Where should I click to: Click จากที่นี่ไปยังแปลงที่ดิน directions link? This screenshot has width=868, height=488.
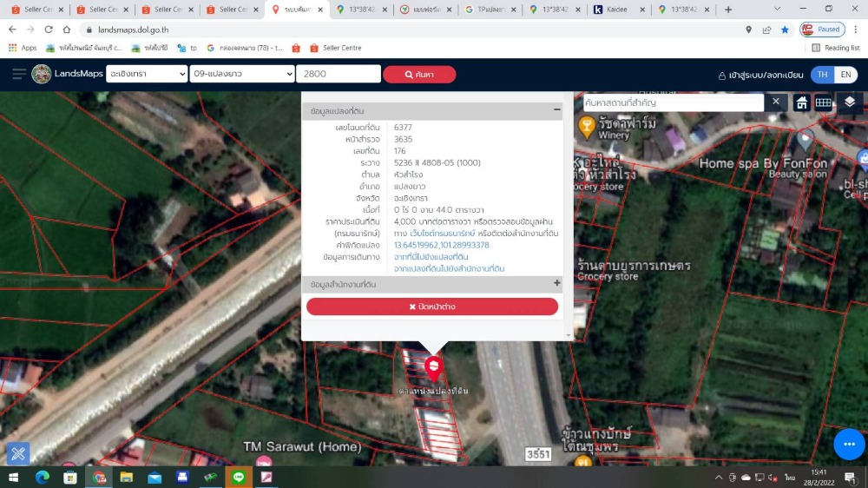(431, 256)
